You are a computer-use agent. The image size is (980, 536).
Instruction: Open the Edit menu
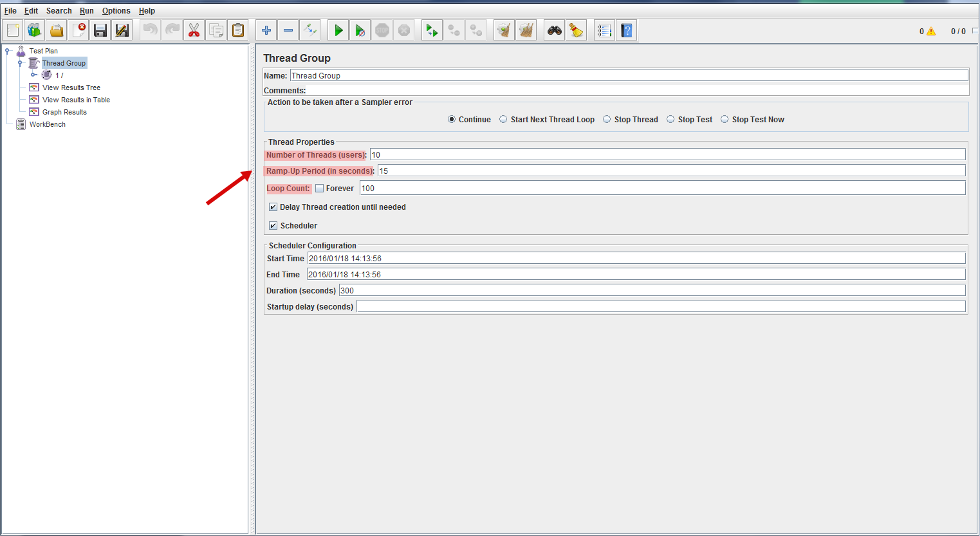point(31,11)
